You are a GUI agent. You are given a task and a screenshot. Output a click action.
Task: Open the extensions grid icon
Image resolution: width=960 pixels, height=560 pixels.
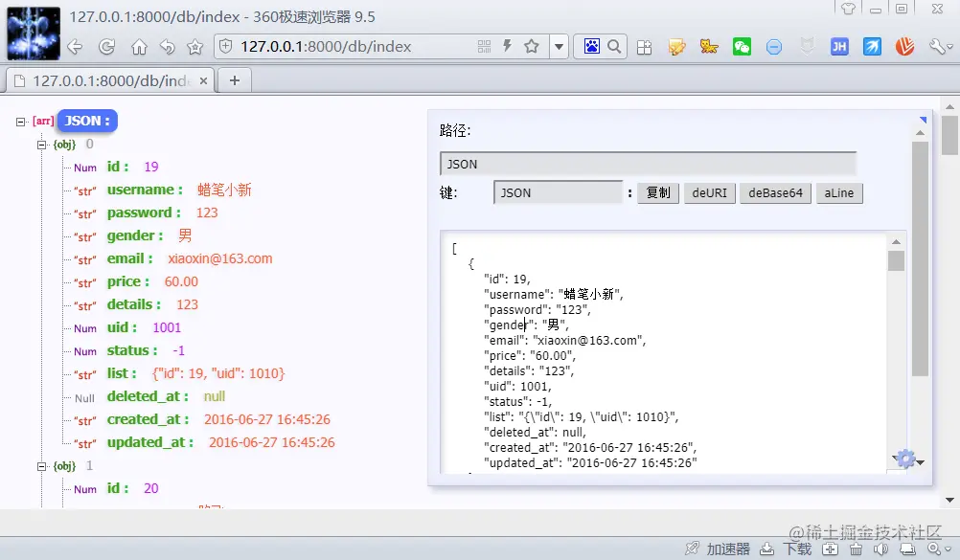[x=644, y=47]
